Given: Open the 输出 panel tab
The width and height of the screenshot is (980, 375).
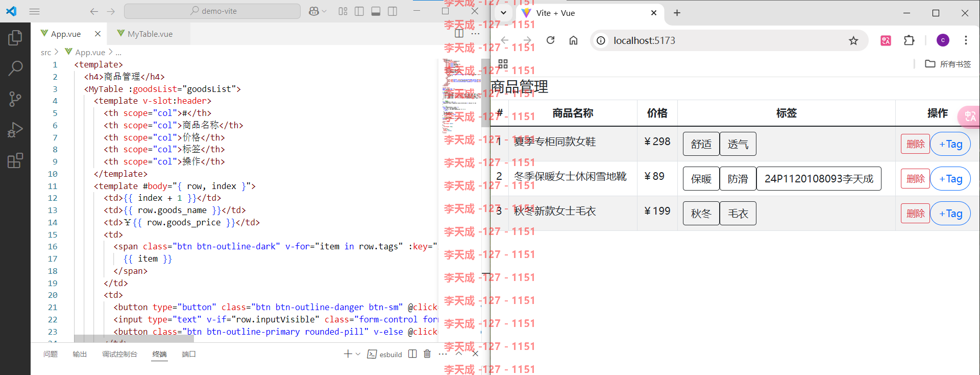Looking at the screenshot, I should pos(80,354).
